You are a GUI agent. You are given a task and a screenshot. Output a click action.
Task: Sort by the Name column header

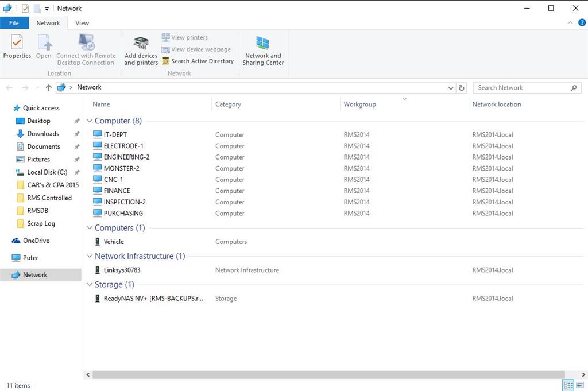[x=101, y=104]
